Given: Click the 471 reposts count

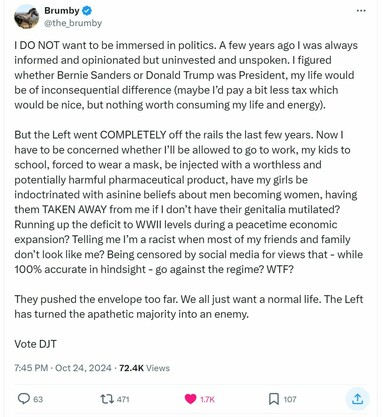Looking at the screenshot, I should click(123, 399).
